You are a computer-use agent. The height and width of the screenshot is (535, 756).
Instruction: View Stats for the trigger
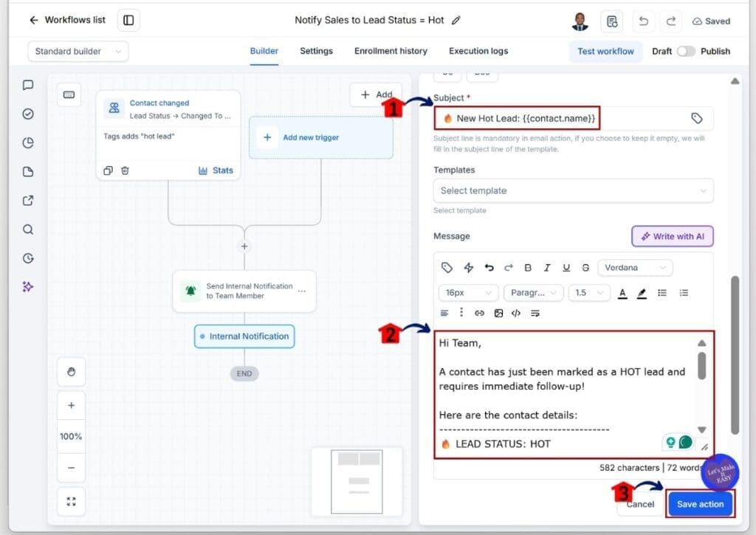click(216, 170)
